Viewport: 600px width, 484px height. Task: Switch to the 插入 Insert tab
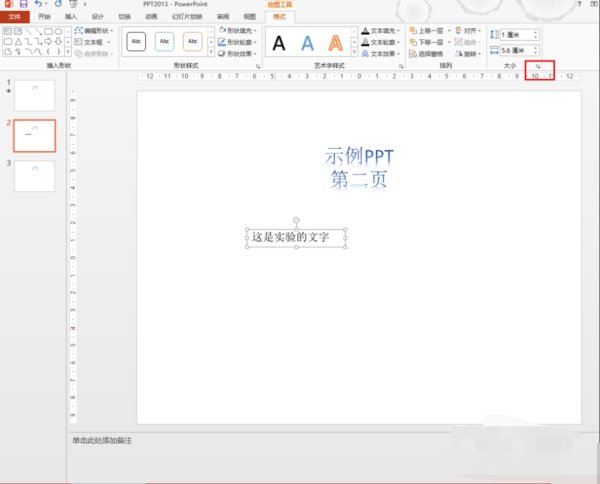(x=71, y=16)
